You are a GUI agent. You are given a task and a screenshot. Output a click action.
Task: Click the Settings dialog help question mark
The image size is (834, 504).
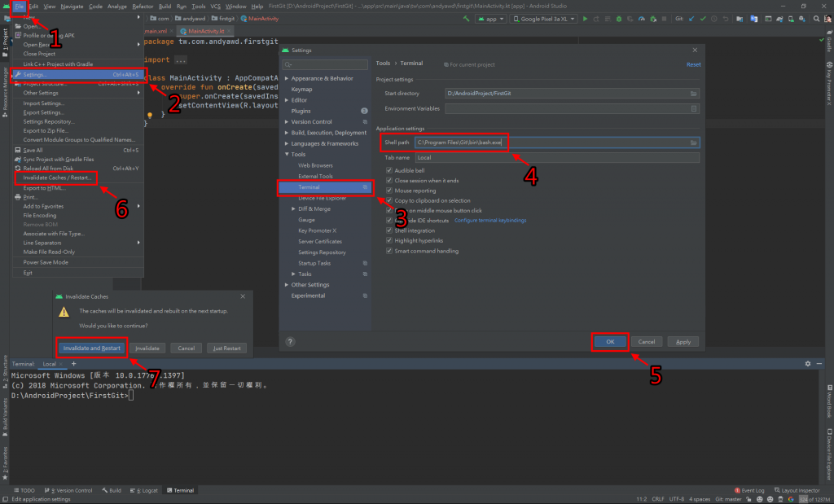290,342
